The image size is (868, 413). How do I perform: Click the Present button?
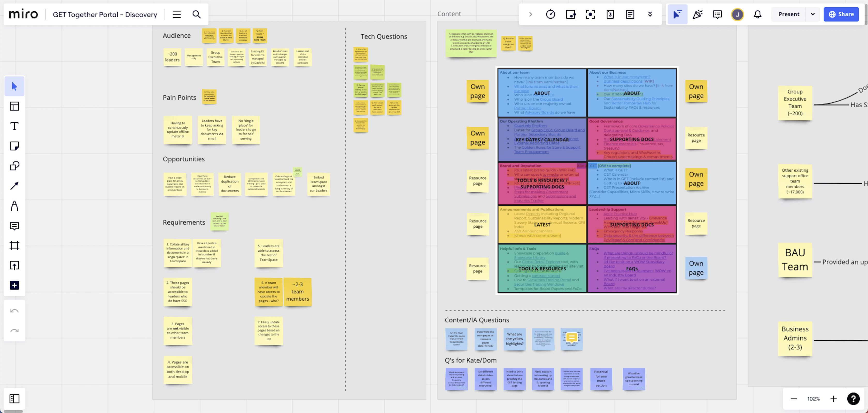[x=788, y=14]
